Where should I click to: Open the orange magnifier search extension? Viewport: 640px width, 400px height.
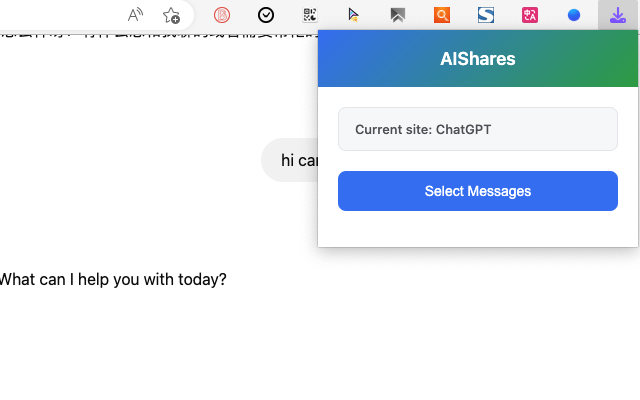click(x=442, y=15)
